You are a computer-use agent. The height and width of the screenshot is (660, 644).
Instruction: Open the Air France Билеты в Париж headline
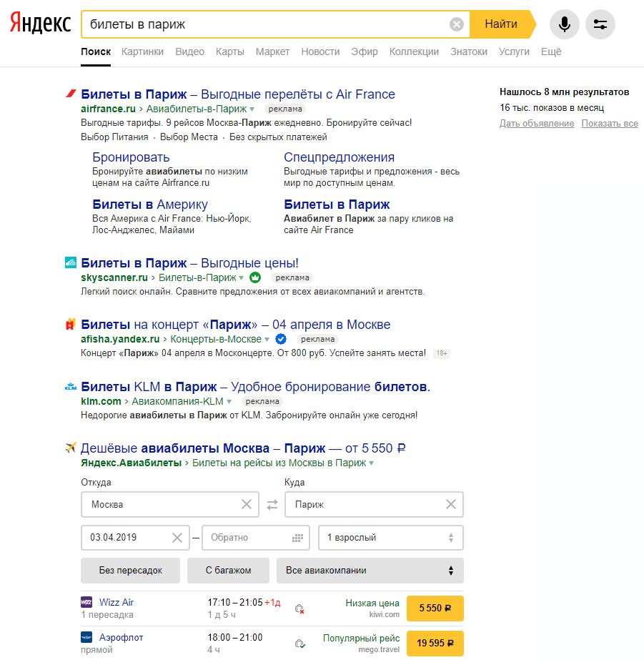click(238, 94)
